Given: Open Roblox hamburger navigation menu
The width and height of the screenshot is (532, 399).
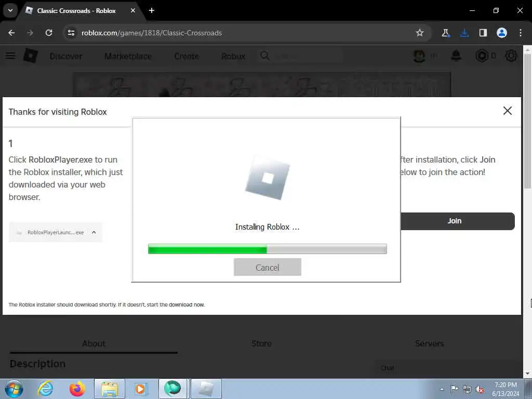Looking at the screenshot, I should coord(10,56).
